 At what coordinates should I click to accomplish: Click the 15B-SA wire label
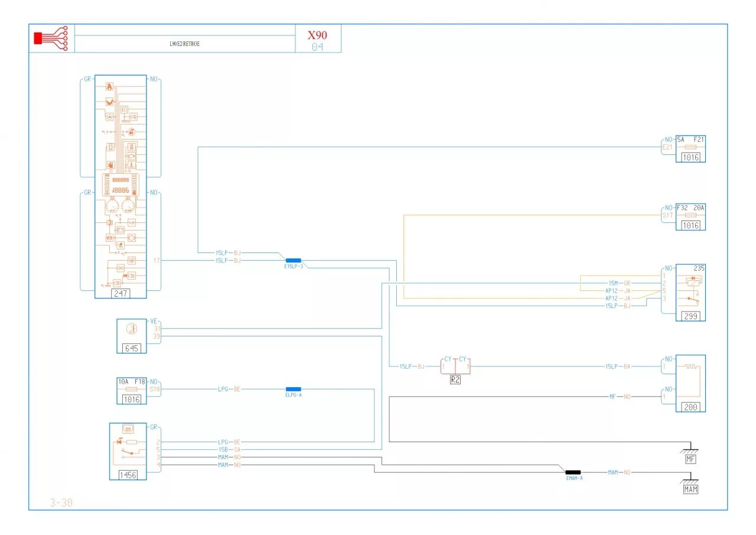[229, 450]
